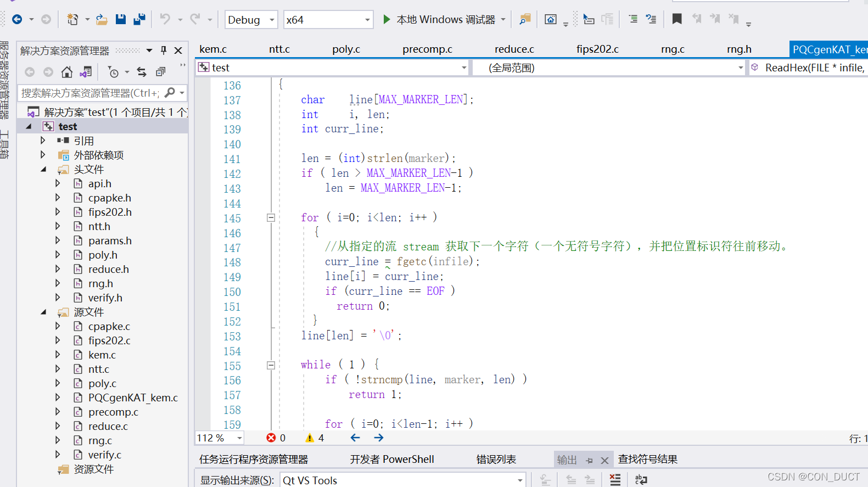This screenshot has width=868, height=487.
Task: Collapse All in Solution Explorer toolbar
Action: pyautogui.click(x=160, y=72)
